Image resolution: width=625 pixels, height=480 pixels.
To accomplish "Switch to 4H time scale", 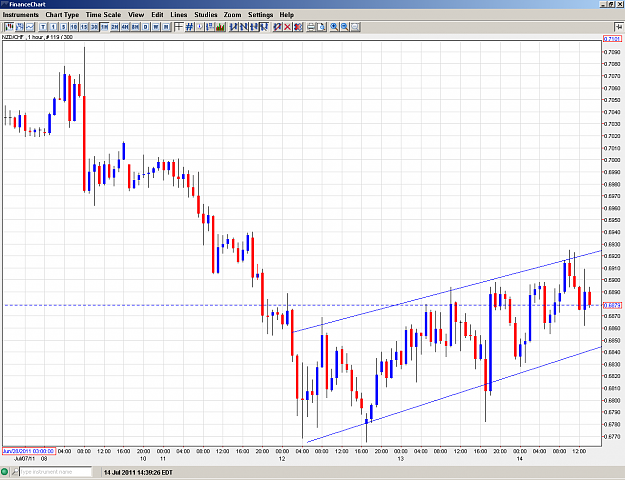I will tap(125, 27).
